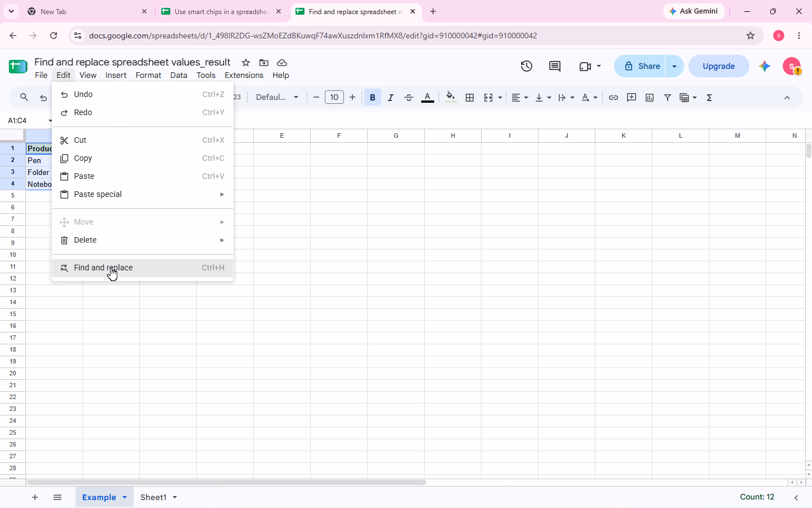Toggle bold formatting
Viewport: 812px width, 508px height.
pos(373,98)
